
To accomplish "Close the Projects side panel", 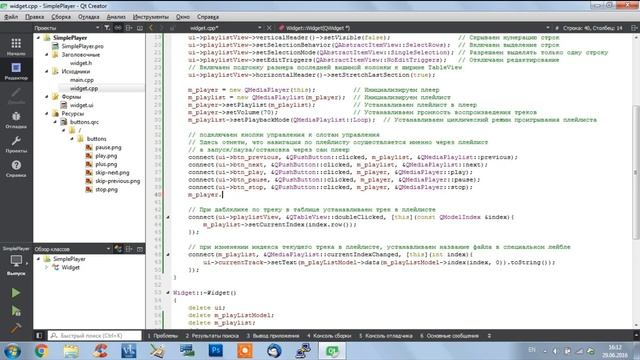I will click(140, 28).
